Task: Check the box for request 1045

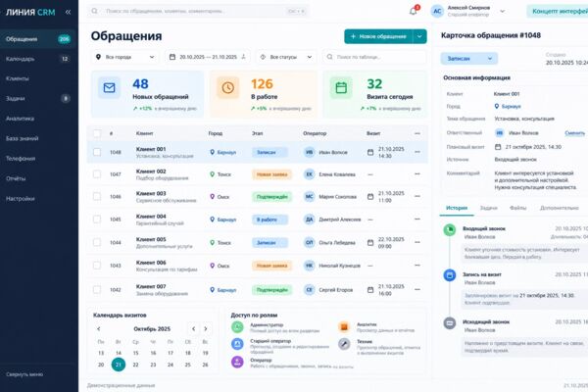Action: (97, 220)
